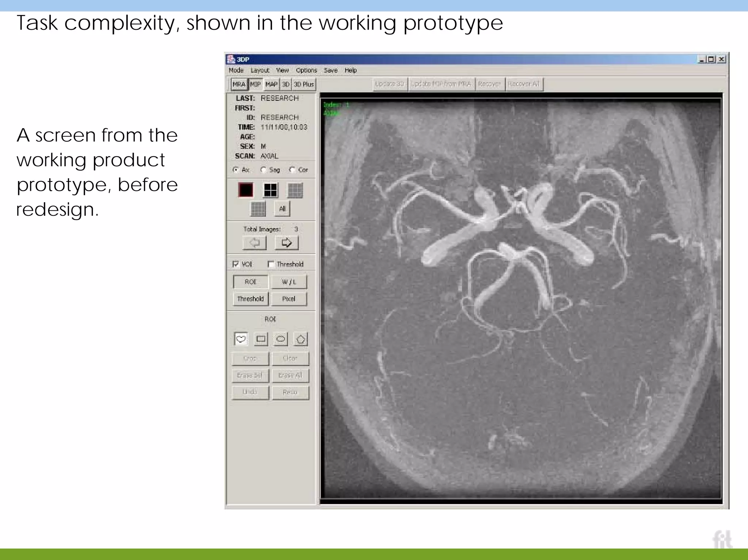Choose the grid layout icon left of the All button
748x560 pixels.
pyautogui.click(x=258, y=209)
